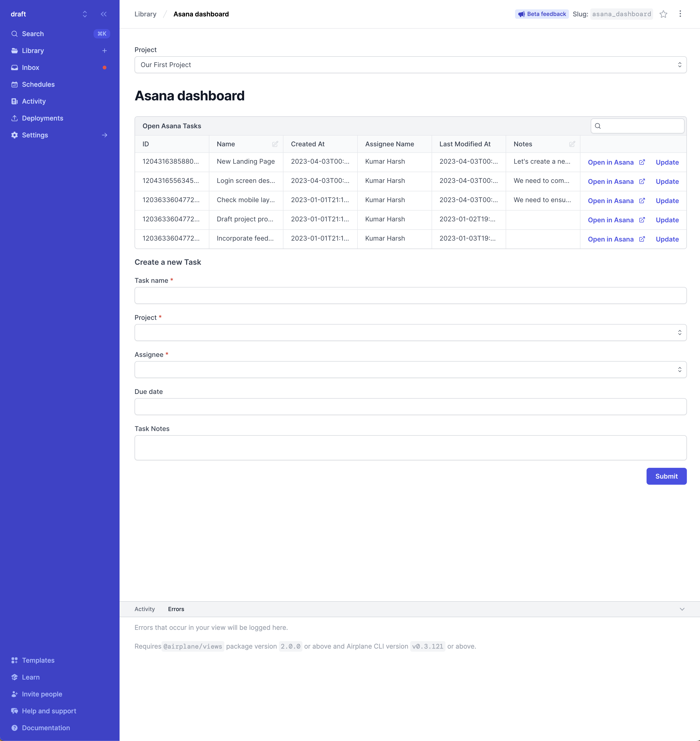Viewport: 700px width, 741px height.
Task: Click the Beta feedback button
Action: [x=542, y=14]
